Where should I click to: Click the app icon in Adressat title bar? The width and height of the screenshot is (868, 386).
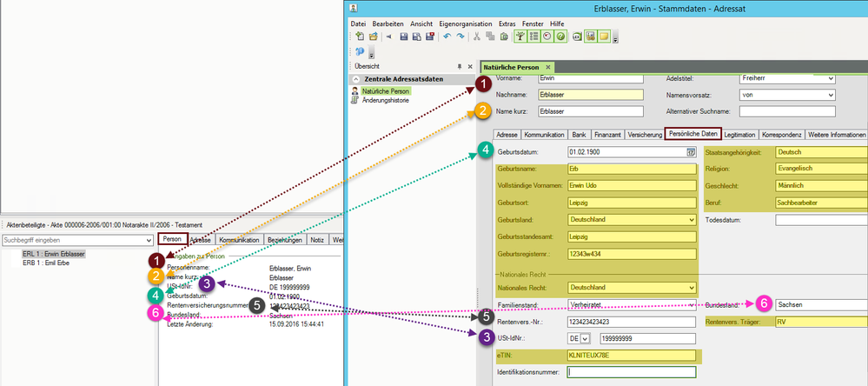point(354,9)
